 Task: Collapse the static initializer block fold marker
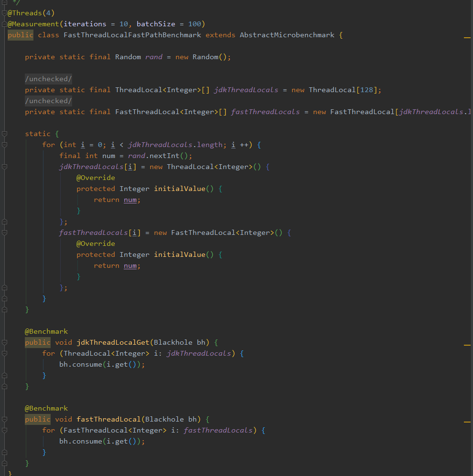[4, 134]
